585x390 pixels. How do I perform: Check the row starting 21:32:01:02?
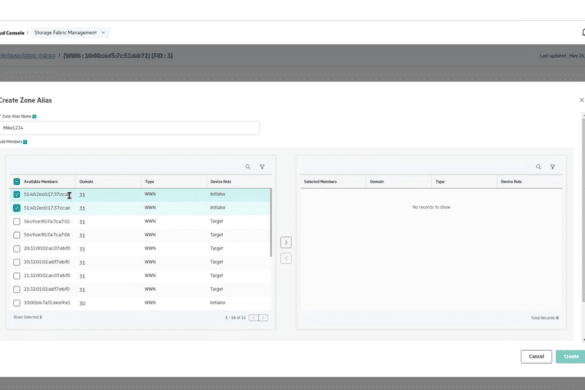point(16,290)
